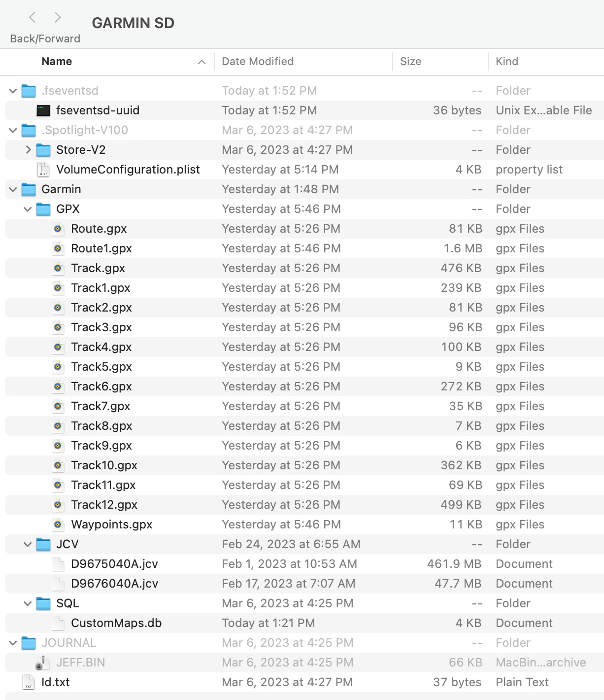Click the 461.9 MB size value

[454, 564]
